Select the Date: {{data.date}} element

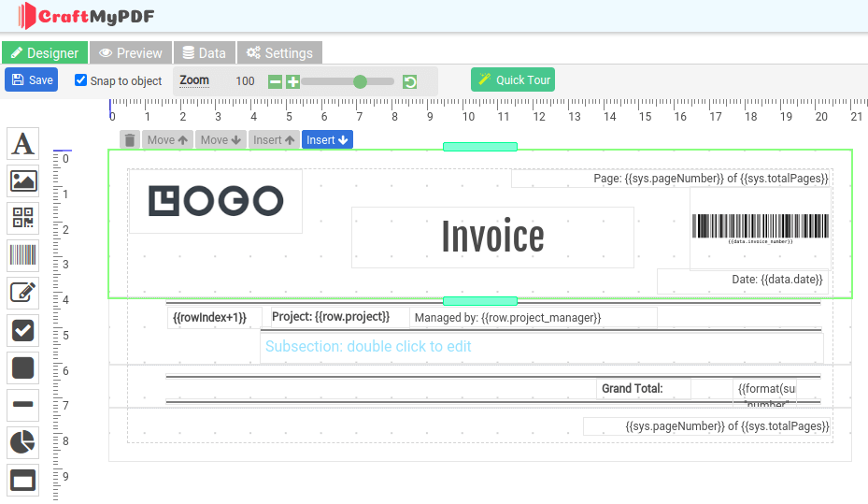tap(744, 281)
